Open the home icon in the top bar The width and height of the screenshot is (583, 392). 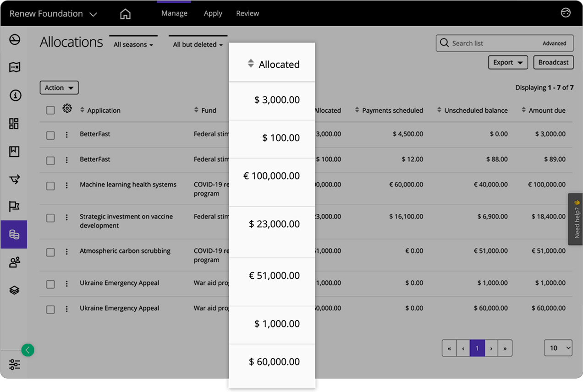point(125,14)
